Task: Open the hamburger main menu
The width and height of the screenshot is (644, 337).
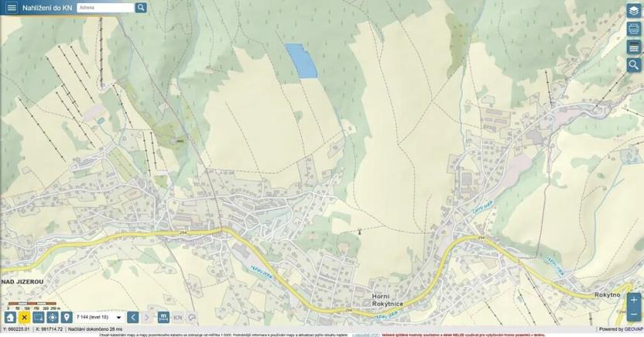Action: 11,8
